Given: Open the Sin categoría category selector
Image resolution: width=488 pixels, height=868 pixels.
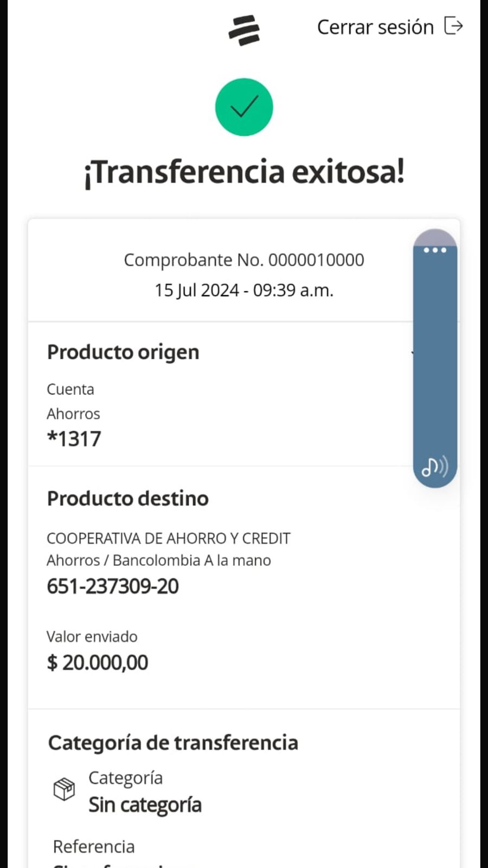Looking at the screenshot, I should [x=145, y=805].
